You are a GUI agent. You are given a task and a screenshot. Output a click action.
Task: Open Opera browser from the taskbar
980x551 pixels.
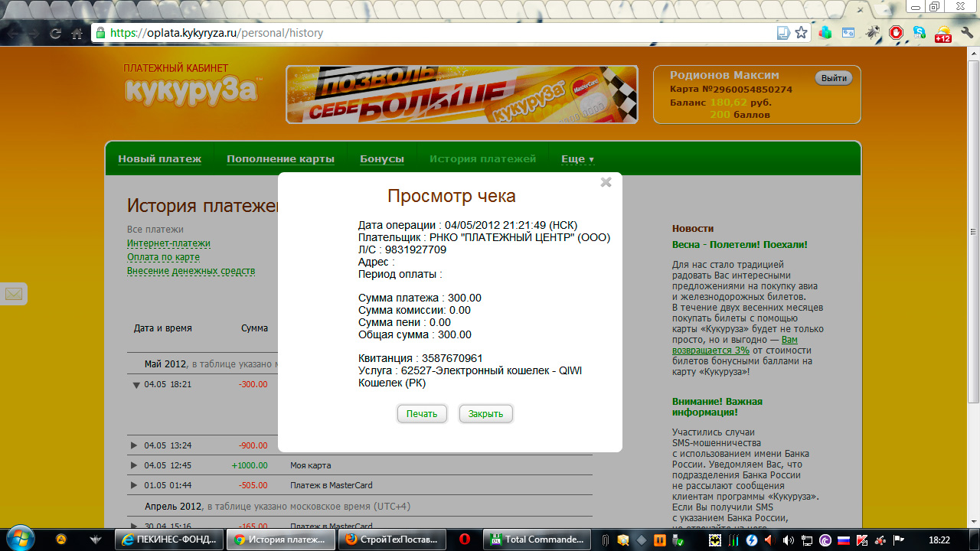point(465,540)
